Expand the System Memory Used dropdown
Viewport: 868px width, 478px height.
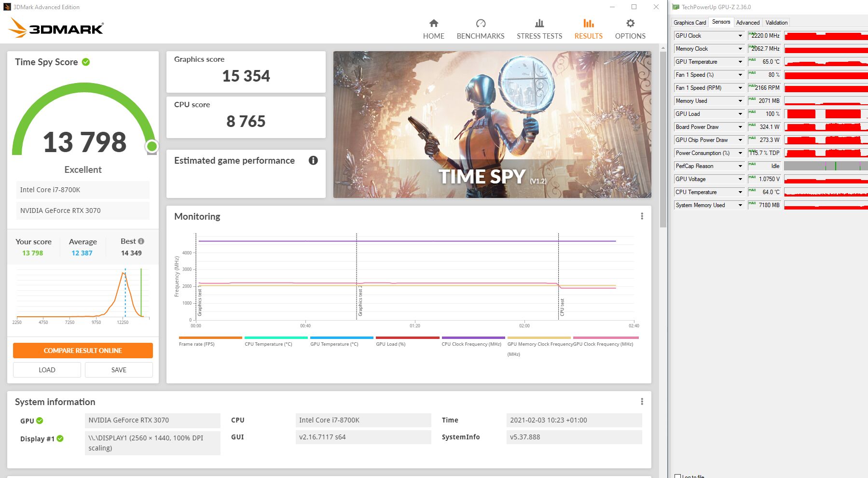[740, 205]
